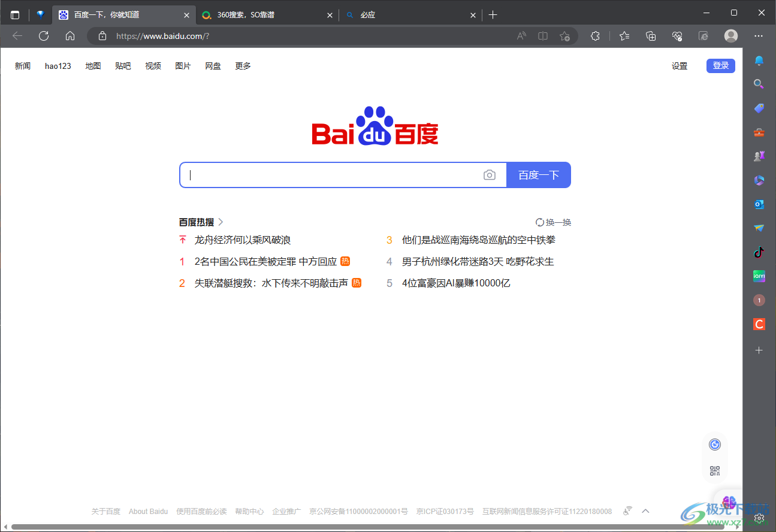Open Games chess icon in sidebar
The width and height of the screenshot is (776, 532).
tap(759, 156)
